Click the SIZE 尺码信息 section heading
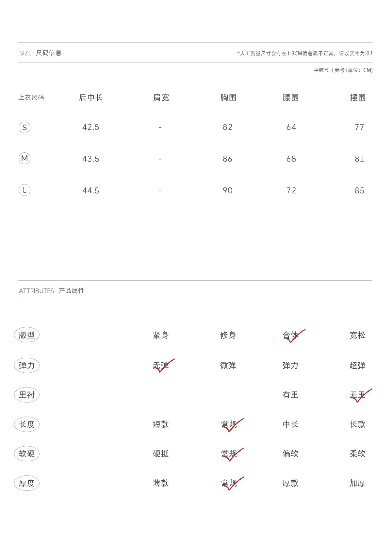 (41, 53)
